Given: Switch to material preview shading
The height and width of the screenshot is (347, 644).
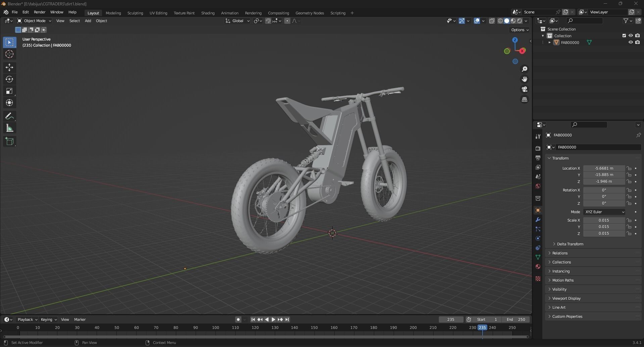Looking at the screenshot, I should pos(513,21).
